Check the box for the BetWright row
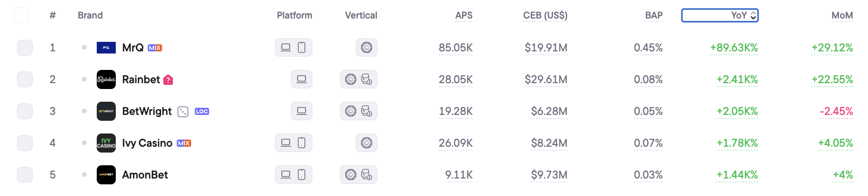The image size is (868, 196). click(25, 111)
